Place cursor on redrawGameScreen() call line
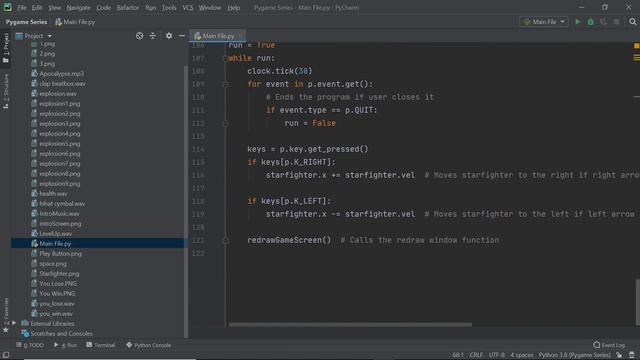Image resolution: width=640 pixels, height=360 pixels. [289, 240]
